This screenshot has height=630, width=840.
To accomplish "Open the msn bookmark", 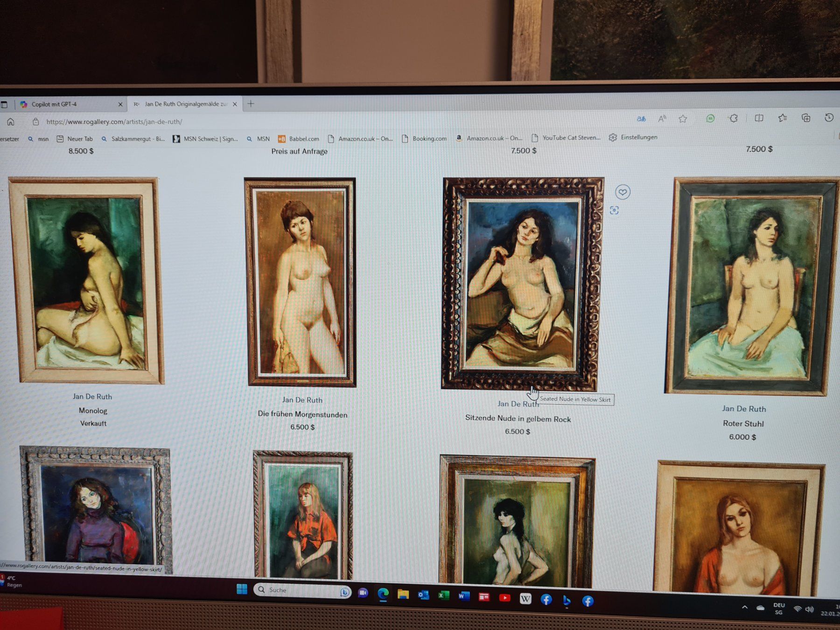I will [38, 139].
